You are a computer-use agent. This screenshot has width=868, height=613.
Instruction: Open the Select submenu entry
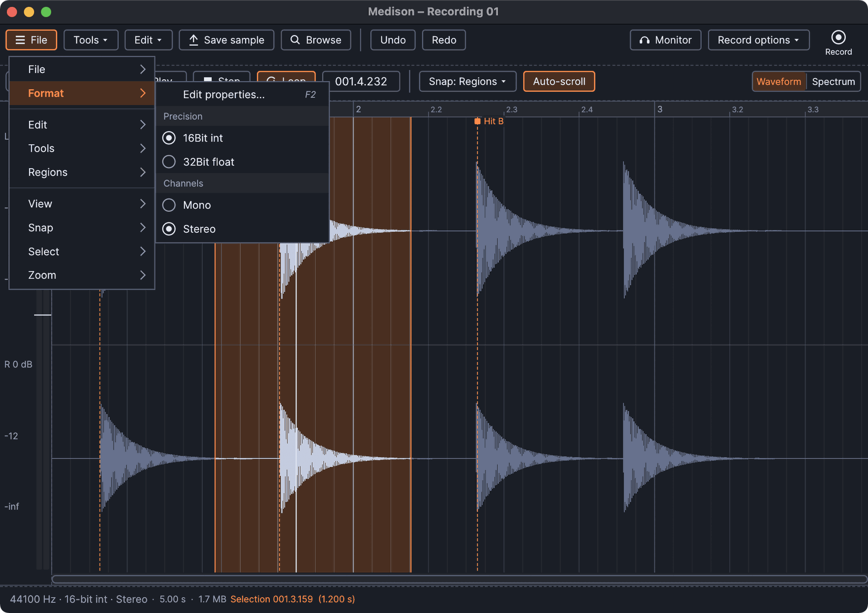point(82,252)
